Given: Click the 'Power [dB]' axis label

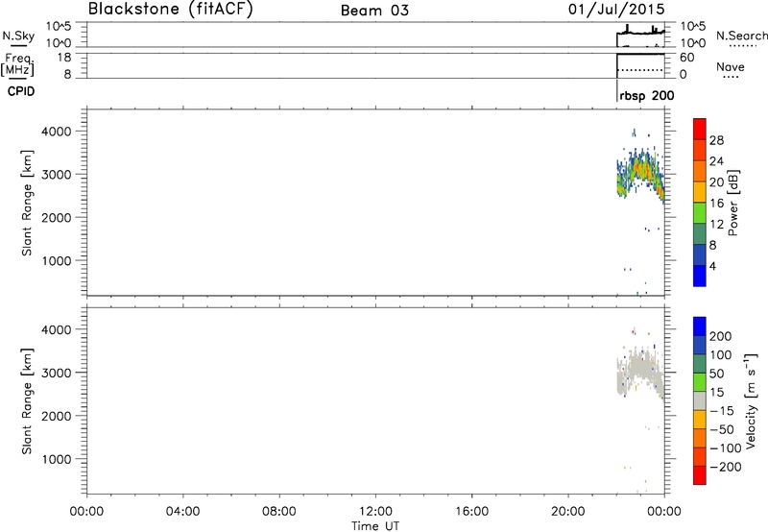Looking at the screenshot, I should pyautogui.click(x=732, y=203).
